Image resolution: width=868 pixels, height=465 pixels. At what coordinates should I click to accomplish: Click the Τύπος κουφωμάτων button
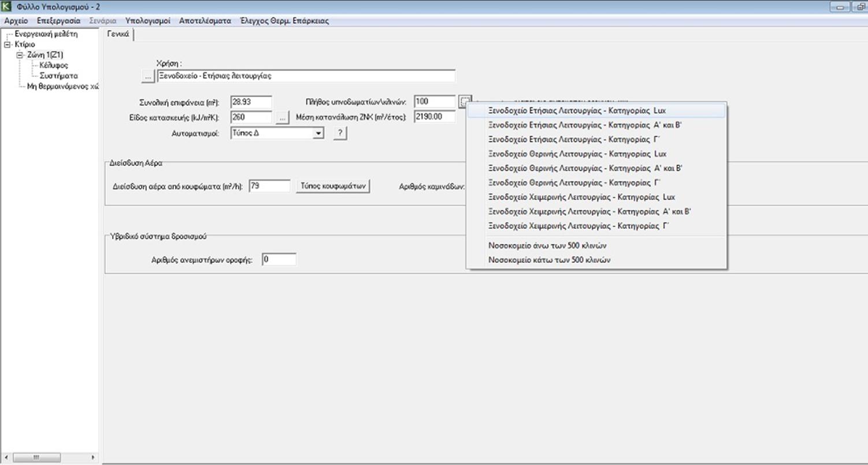tap(333, 186)
